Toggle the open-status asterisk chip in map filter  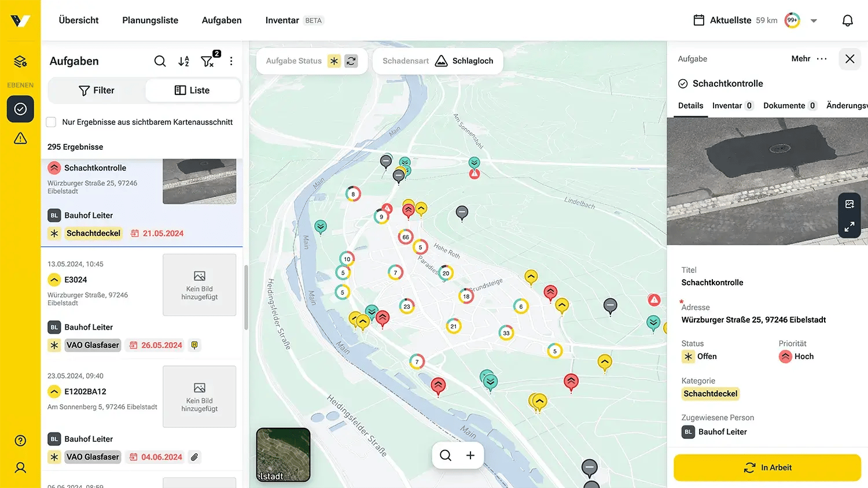(334, 61)
